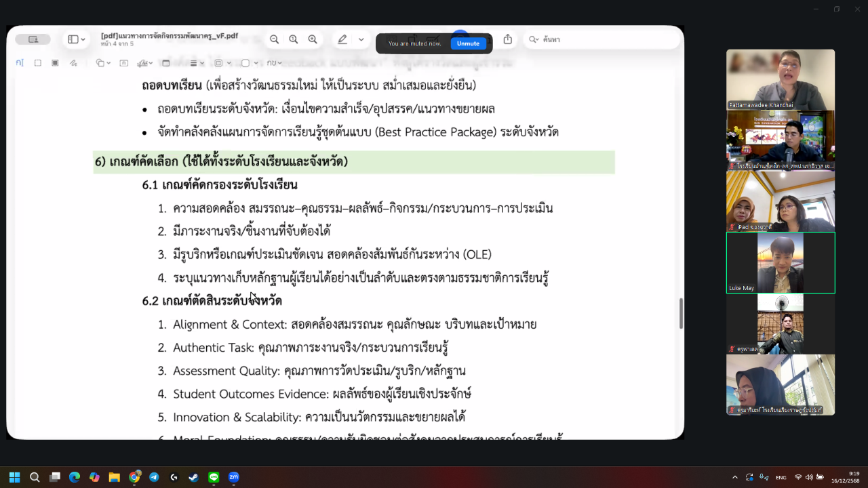Reset zoom to actual size
The height and width of the screenshot is (488, 868).
[x=294, y=40]
